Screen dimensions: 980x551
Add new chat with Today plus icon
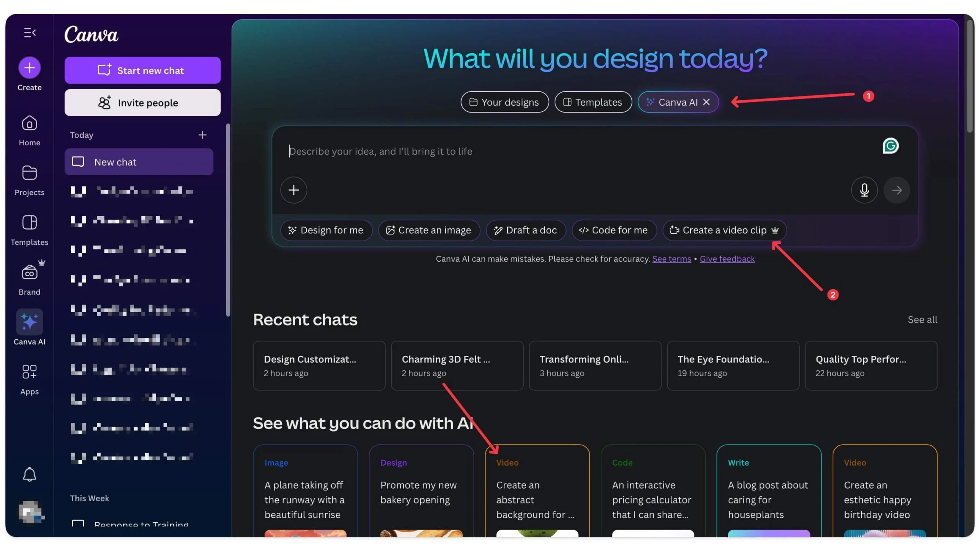(203, 135)
